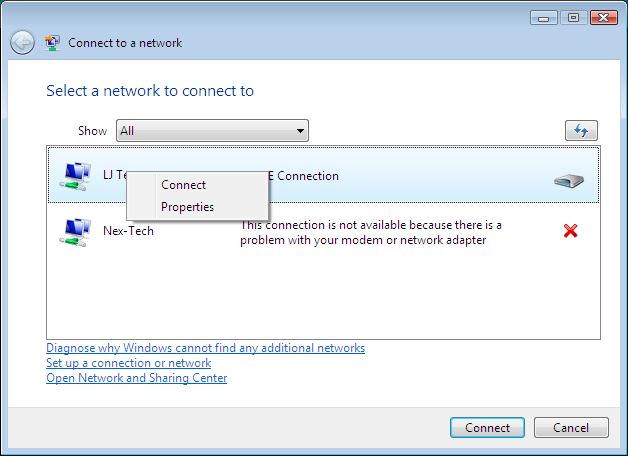Click the Connect button at the bottom
The image size is (628, 456).
pos(487,428)
